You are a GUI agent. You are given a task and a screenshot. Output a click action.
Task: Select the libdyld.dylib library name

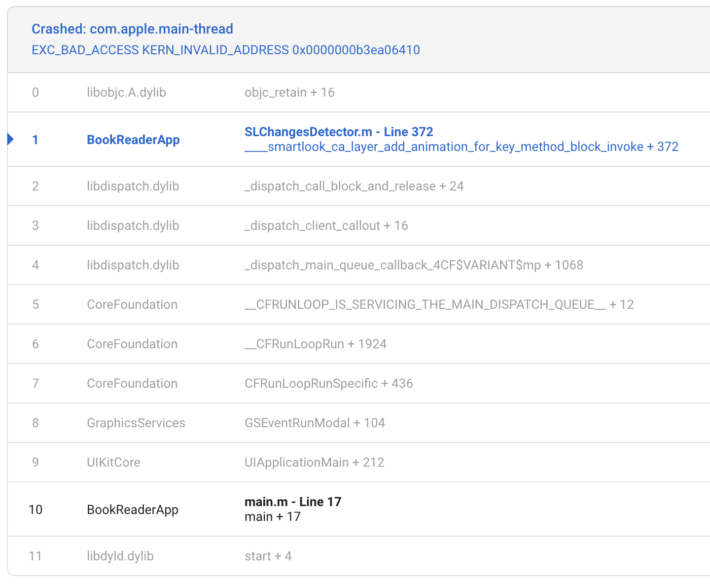click(x=120, y=556)
